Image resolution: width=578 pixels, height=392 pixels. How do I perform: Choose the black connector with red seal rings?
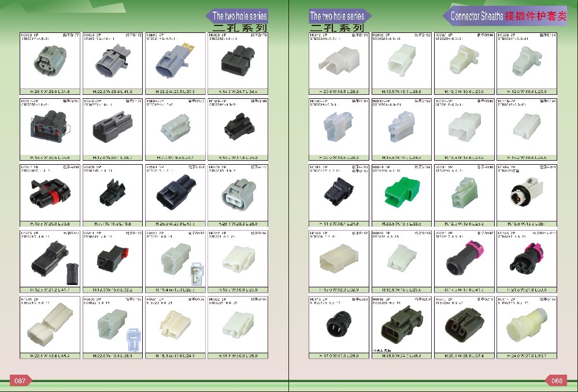coord(50,193)
